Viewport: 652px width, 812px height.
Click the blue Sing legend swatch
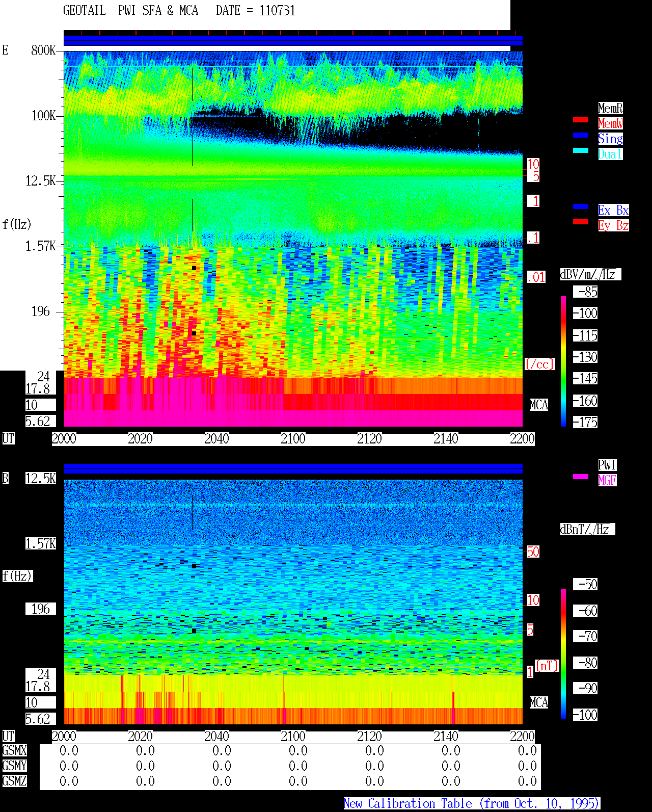[x=581, y=135]
